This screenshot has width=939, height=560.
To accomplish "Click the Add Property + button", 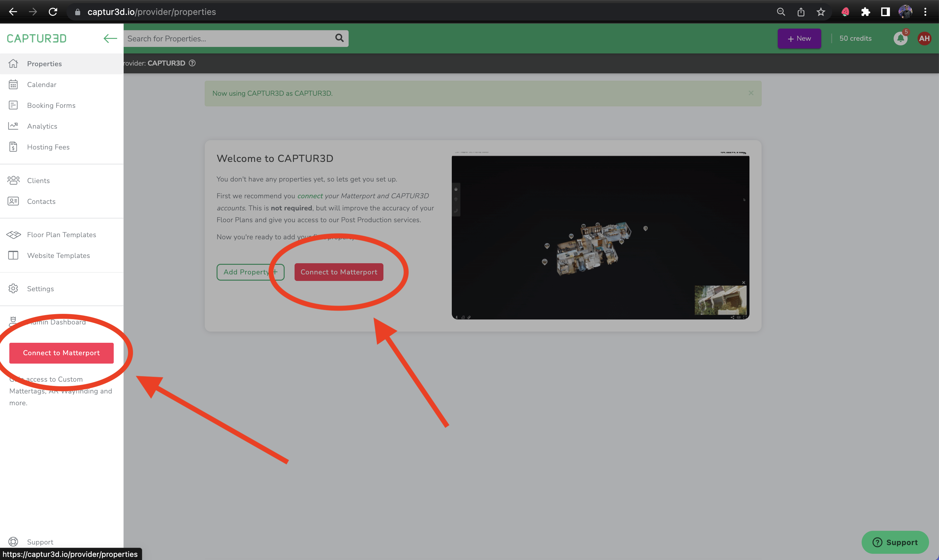I will (250, 272).
